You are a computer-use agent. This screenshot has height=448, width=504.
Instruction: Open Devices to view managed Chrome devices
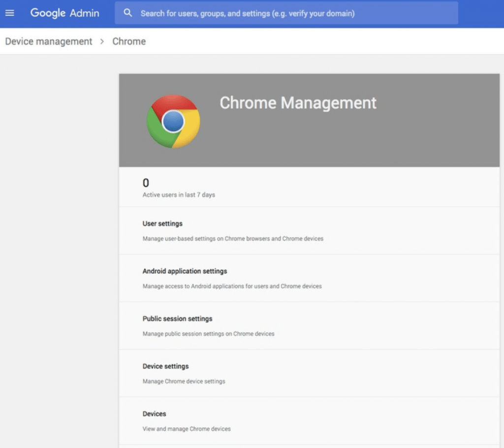click(154, 414)
